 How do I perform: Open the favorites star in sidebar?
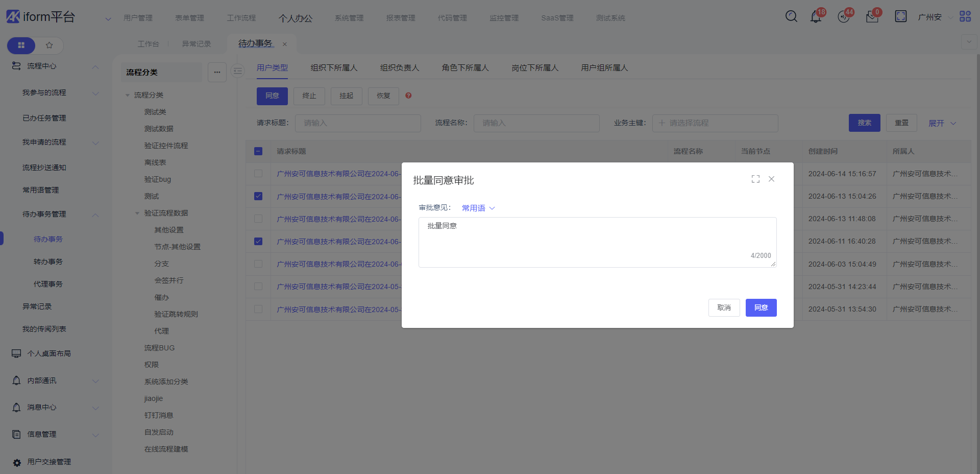(50, 45)
